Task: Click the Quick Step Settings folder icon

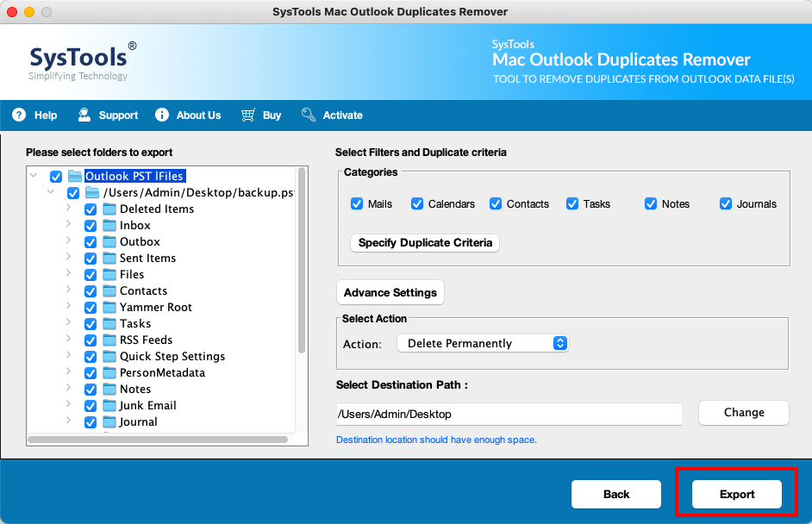Action: [109, 357]
